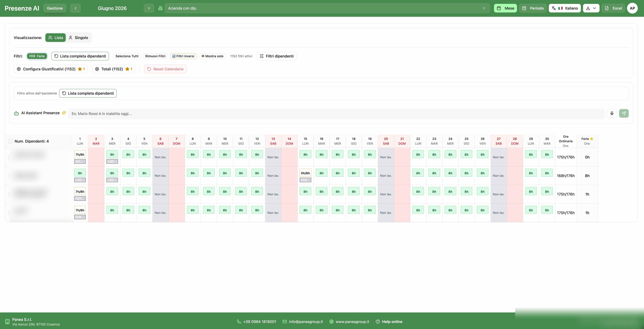Image resolution: width=644 pixels, height=329 pixels.
Task: Switch to Periodo view
Action: [x=533, y=8]
